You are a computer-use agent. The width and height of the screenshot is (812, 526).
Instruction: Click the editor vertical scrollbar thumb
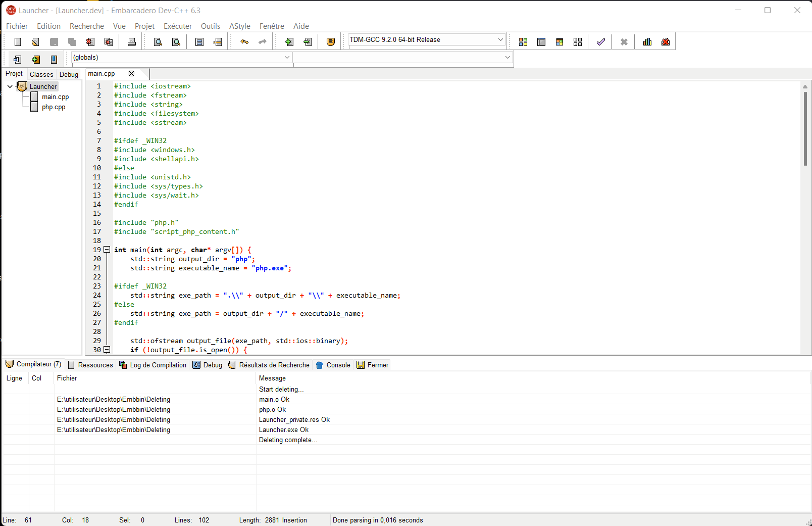(805, 129)
